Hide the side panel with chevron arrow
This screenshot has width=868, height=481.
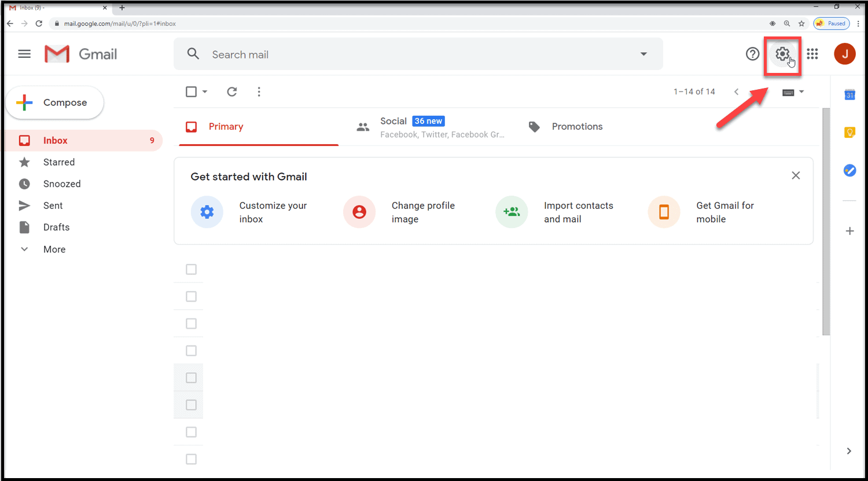(849, 451)
